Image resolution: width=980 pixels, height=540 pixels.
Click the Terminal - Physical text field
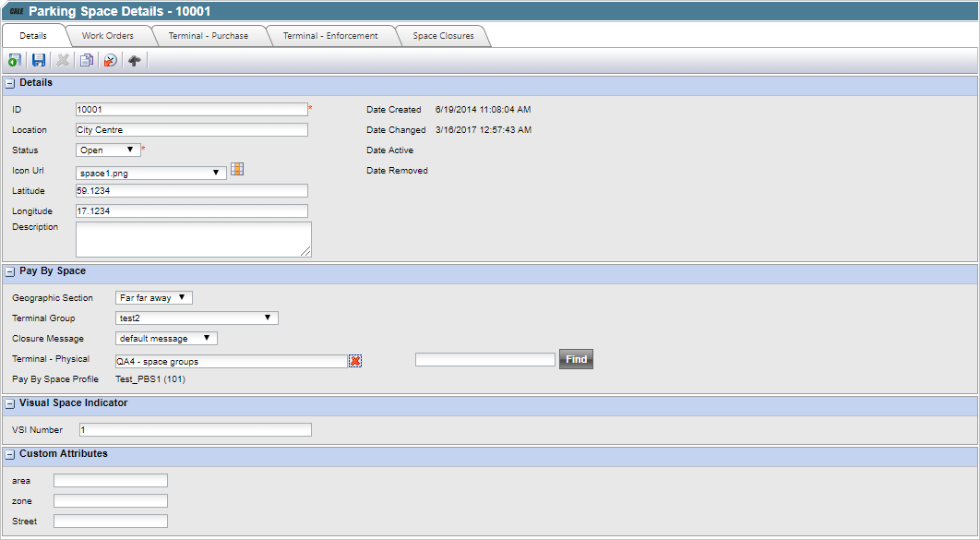(232, 361)
